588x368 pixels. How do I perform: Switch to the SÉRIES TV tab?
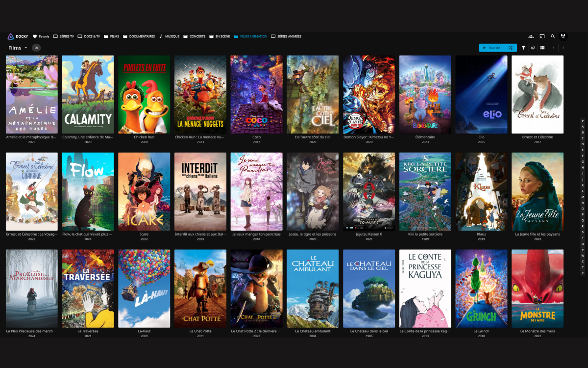click(x=64, y=36)
